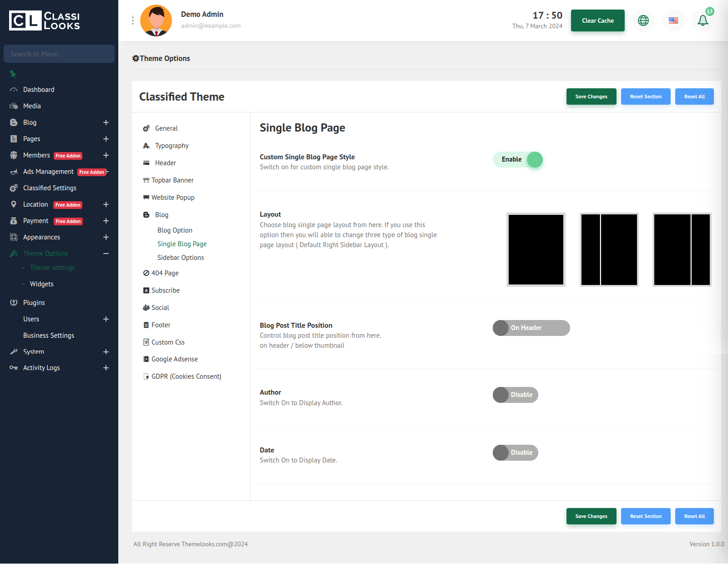The width and height of the screenshot is (728, 564).
Task: Toggle the Date display switch
Action: (515, 452)
